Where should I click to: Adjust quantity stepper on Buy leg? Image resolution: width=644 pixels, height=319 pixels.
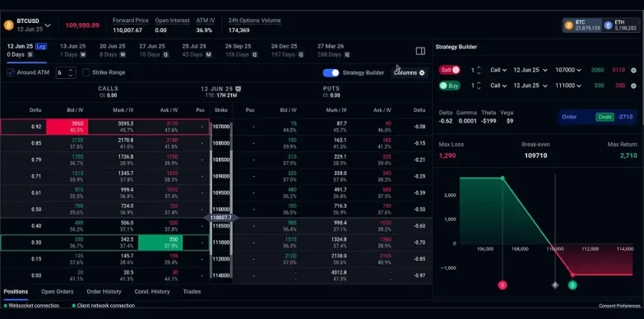pyautogui.click(x=478, y=86)
